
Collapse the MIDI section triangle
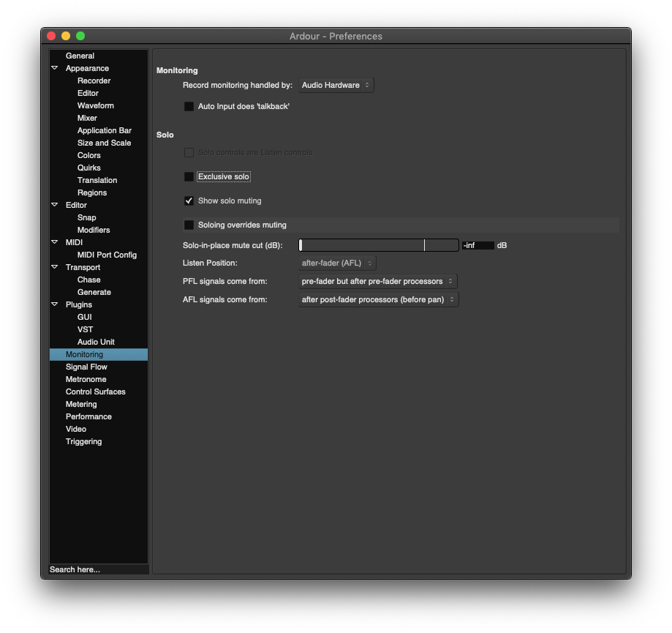coord(55,242)
